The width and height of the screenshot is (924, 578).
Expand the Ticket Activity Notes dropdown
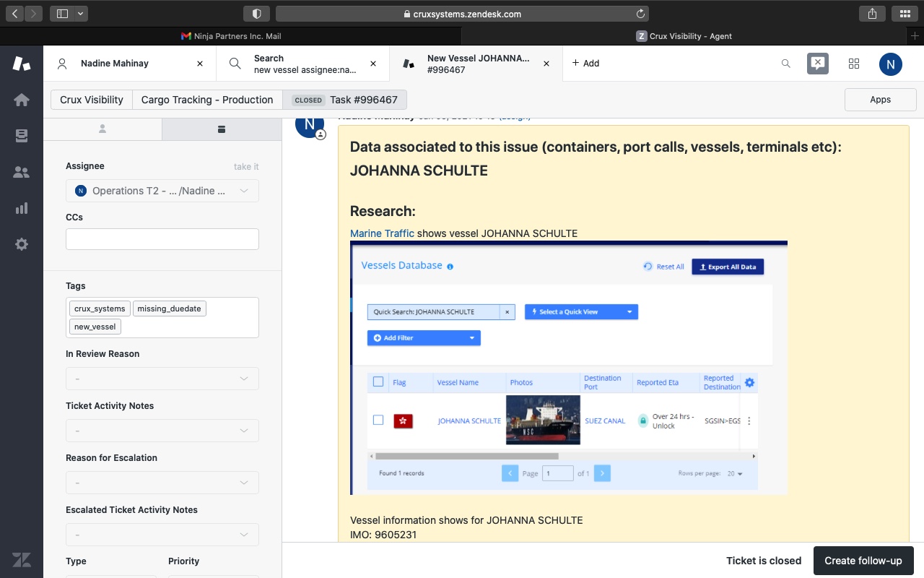(162, 431)
